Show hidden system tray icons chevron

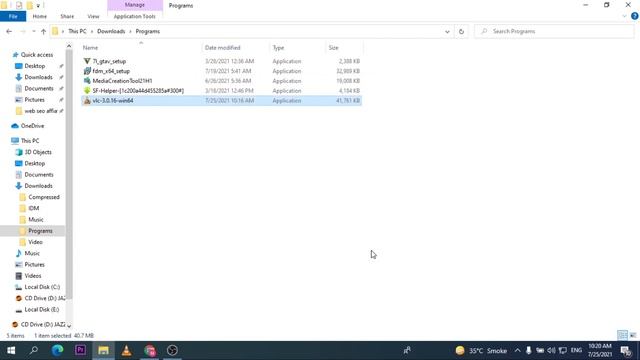pos(518,351)
